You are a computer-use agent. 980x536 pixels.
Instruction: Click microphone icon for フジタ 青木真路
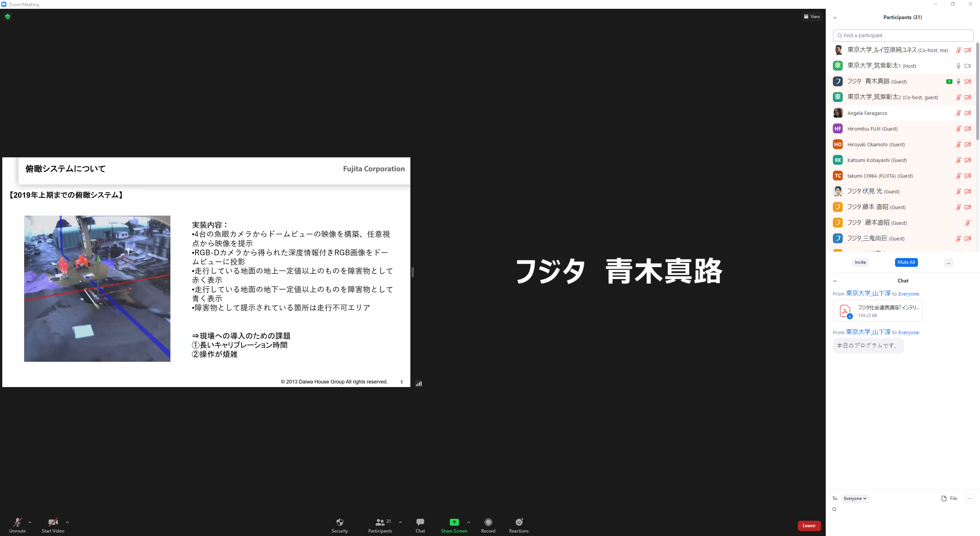coord(958,82)
